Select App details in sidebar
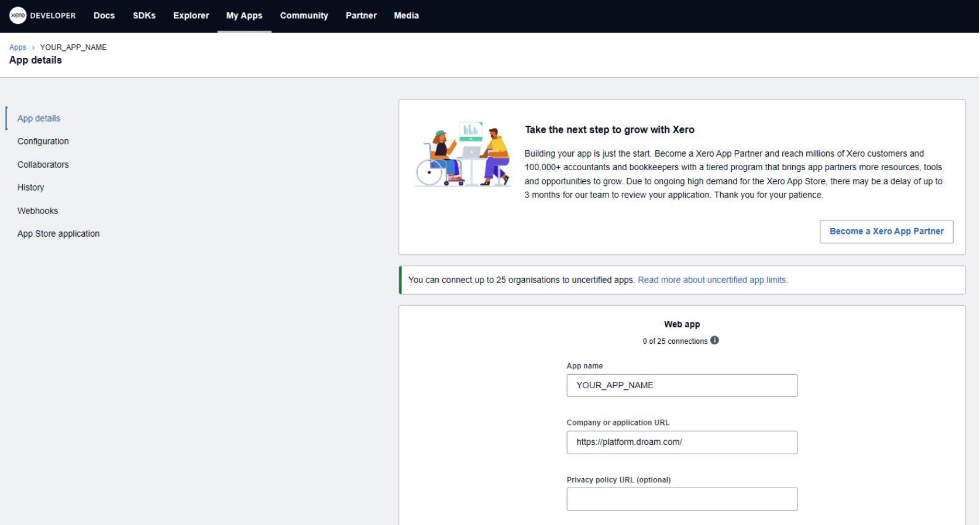Viewport: 980px width, 525px height. 39,119
